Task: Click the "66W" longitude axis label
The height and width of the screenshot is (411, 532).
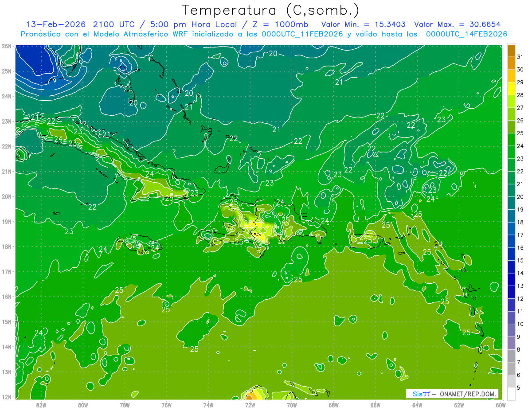Action: [376, 405]
